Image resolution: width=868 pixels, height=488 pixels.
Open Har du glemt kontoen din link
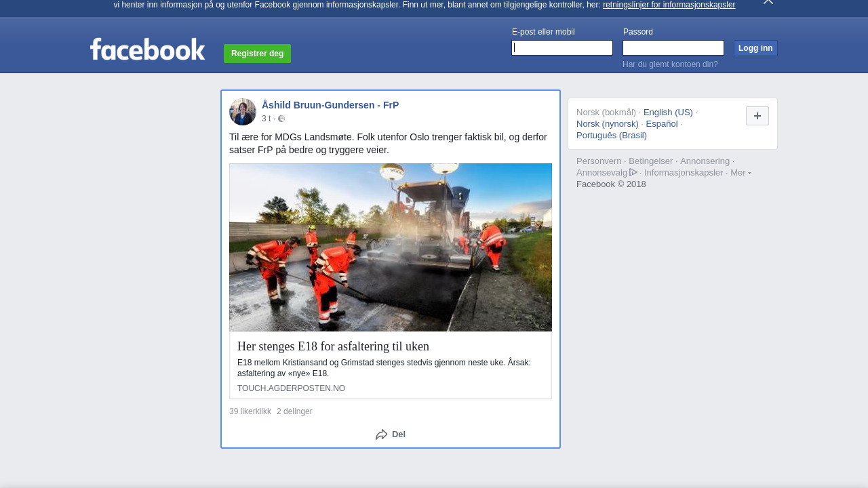tap(670, 64)
